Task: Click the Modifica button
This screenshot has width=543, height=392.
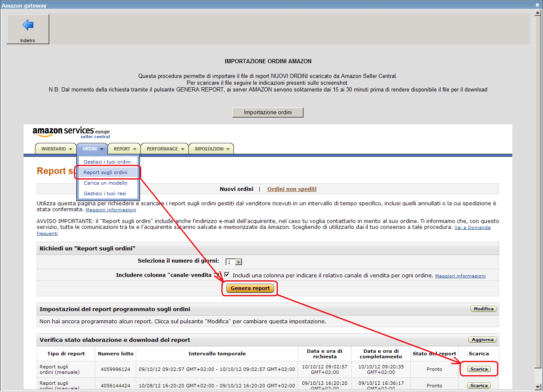Action: coord(484,309)
